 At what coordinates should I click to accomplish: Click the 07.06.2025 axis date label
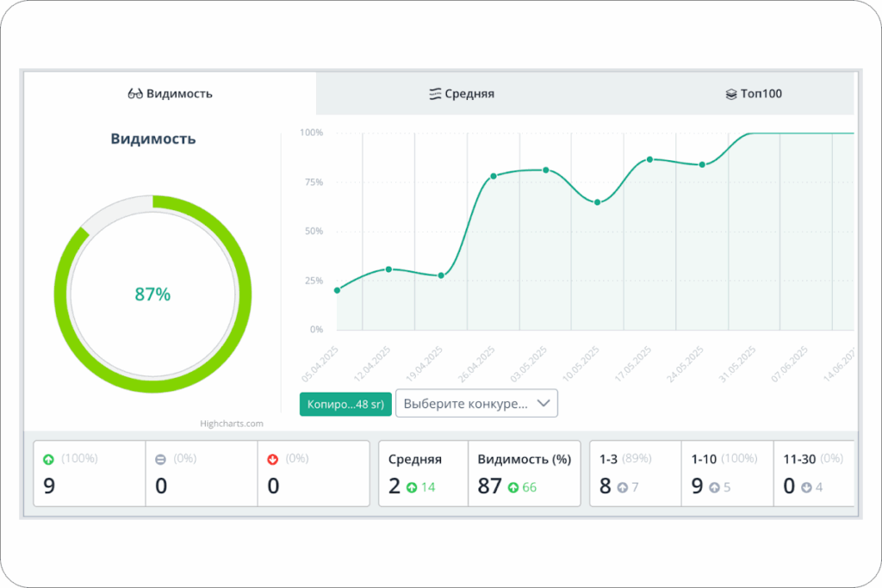tap(789, 364)
